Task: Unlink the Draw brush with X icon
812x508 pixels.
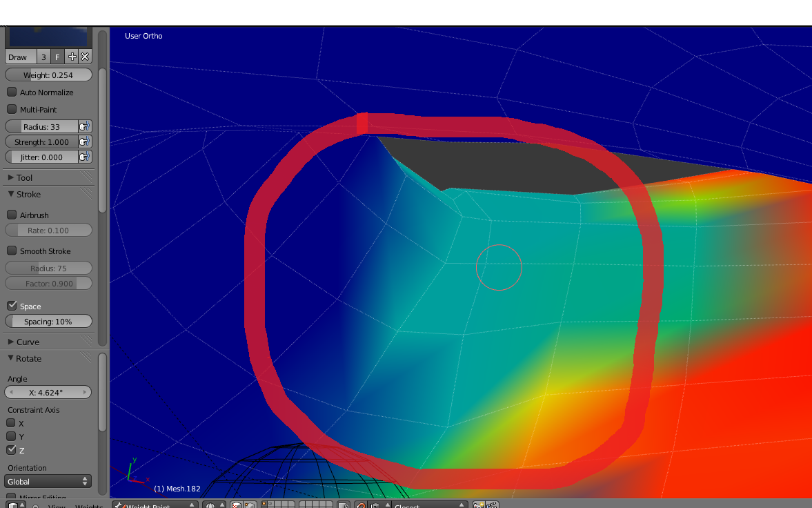Action: pos(85,57)
